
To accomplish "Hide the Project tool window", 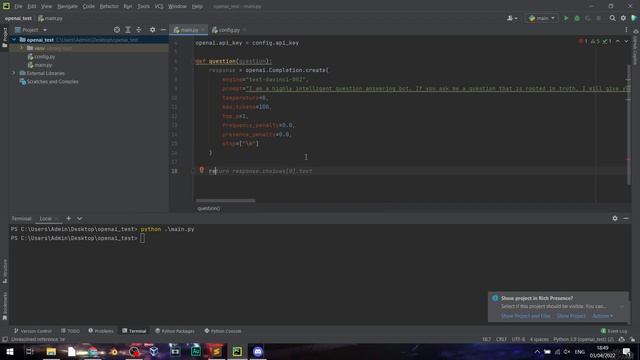I will [x=163, y=30].
